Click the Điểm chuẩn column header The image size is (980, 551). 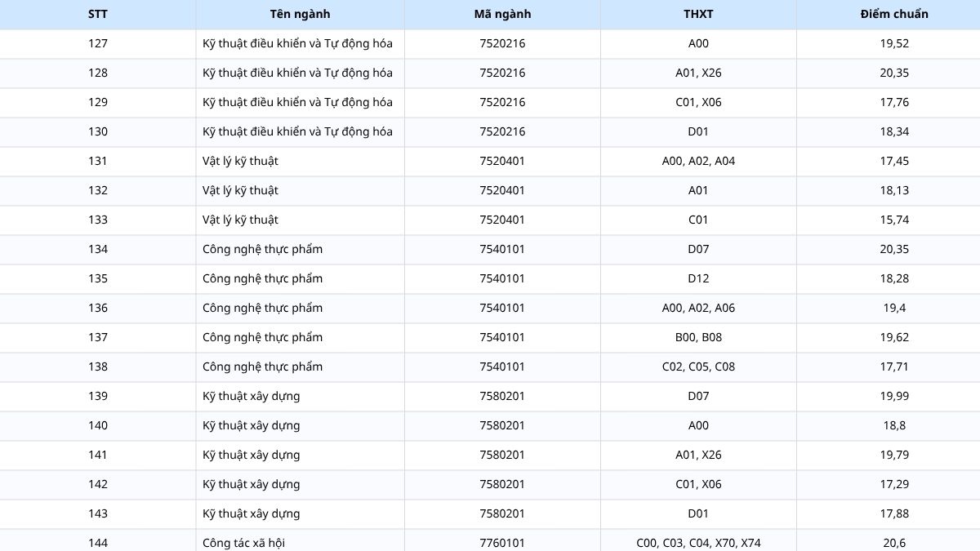894,14
